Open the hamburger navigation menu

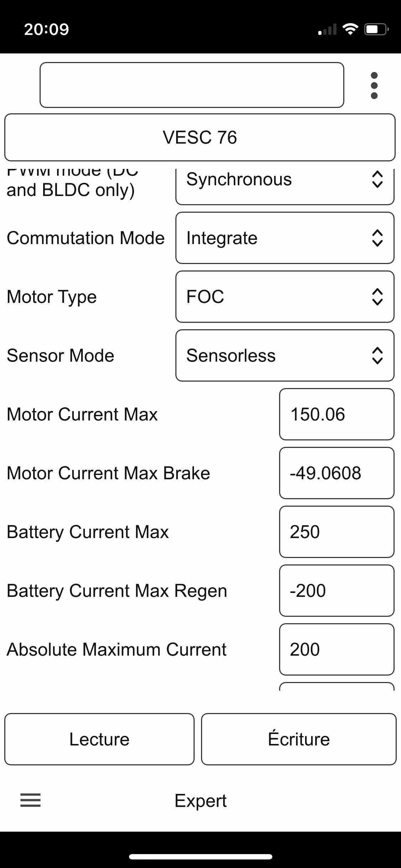tap(31, 800)
